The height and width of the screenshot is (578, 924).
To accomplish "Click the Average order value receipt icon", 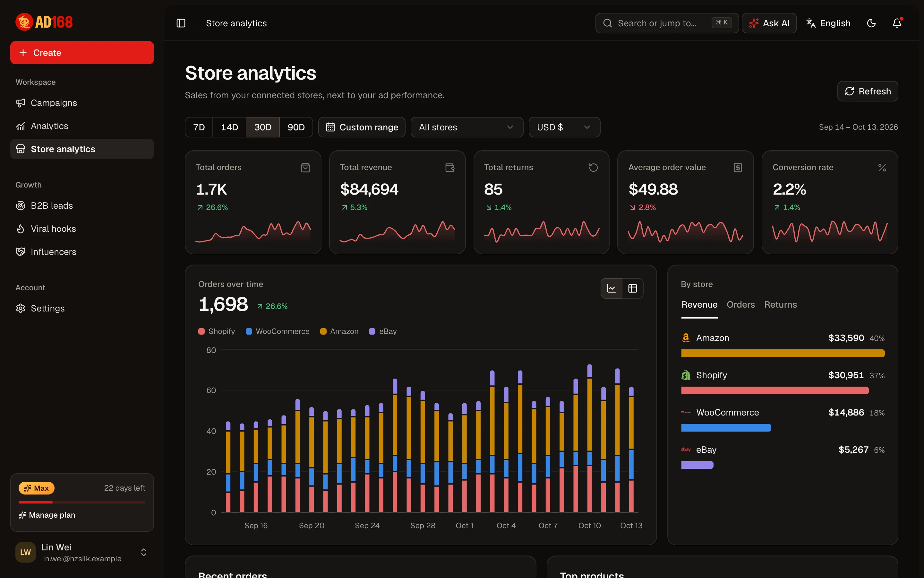I will (738, 167).
